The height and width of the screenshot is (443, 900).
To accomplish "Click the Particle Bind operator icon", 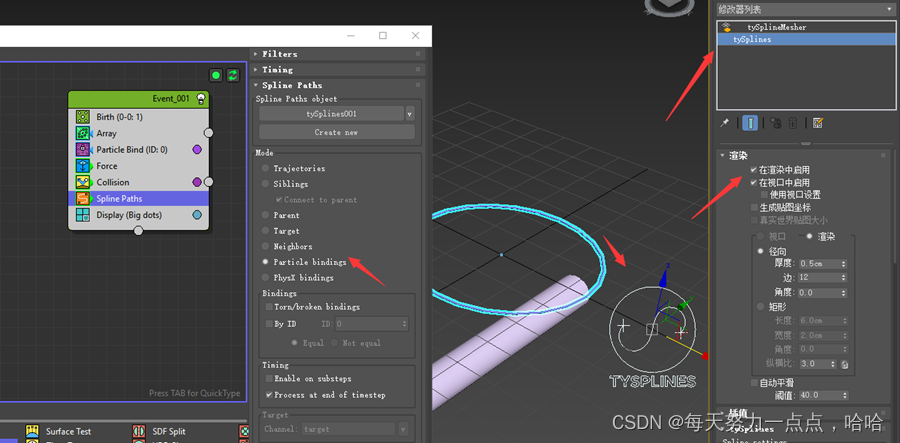I will tap(83, 150).
